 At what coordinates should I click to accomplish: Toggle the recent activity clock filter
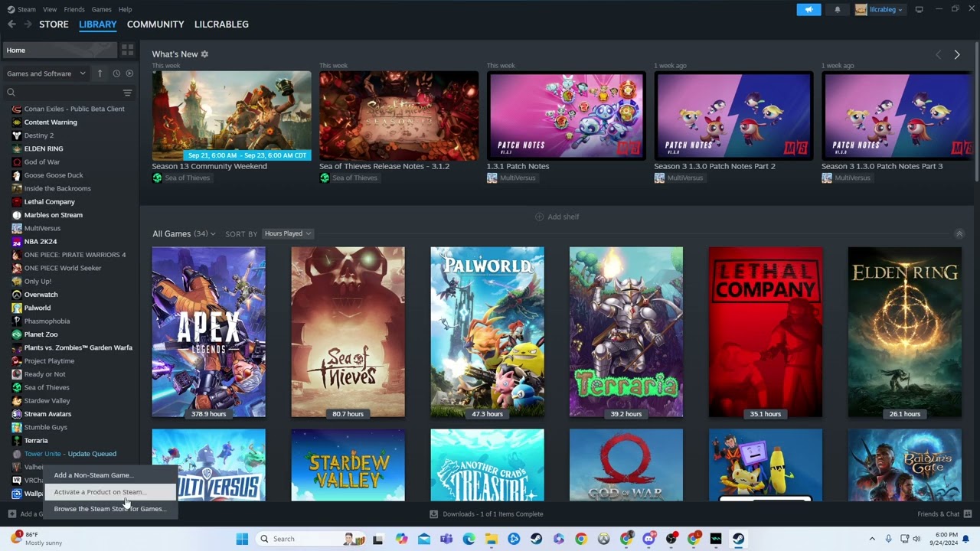116,73
